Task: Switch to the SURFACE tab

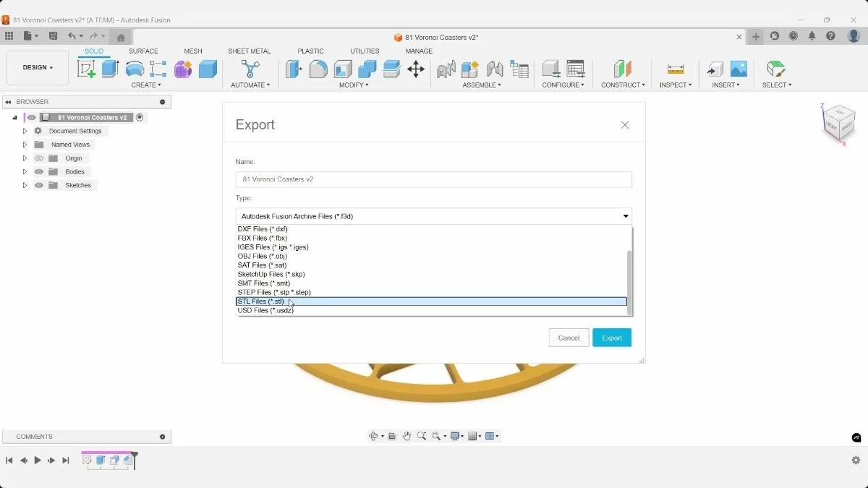Action: click(143, 51)
